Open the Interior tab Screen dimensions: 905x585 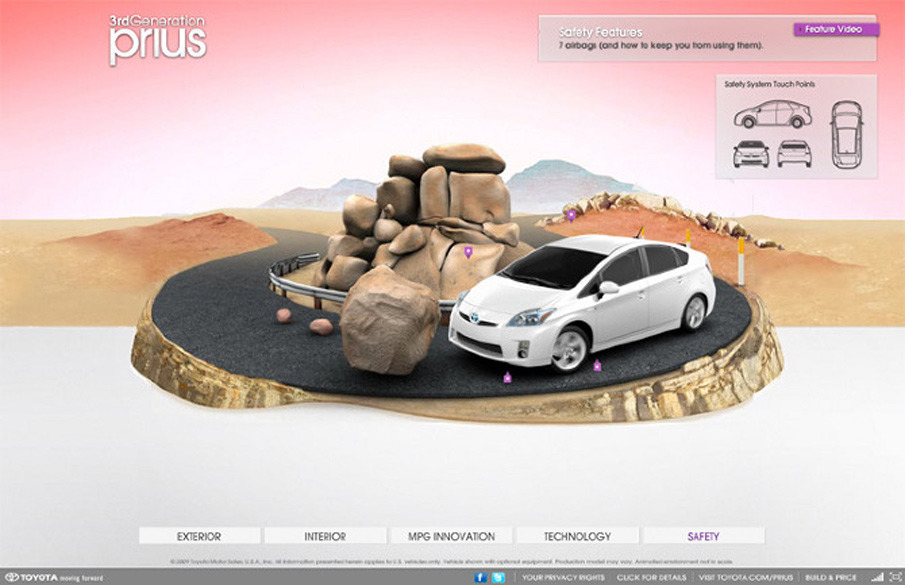click(325, 536)
